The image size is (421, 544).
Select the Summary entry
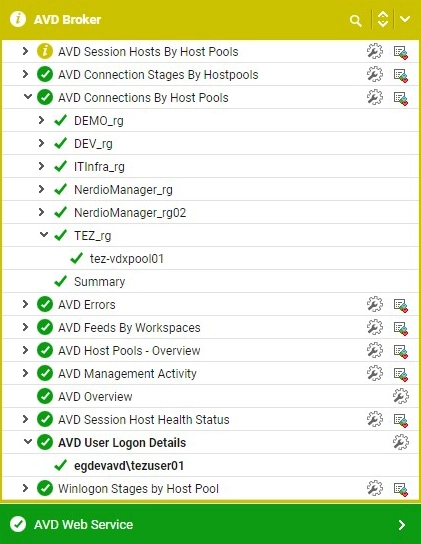pyautogui.click(x=99, y=281)
